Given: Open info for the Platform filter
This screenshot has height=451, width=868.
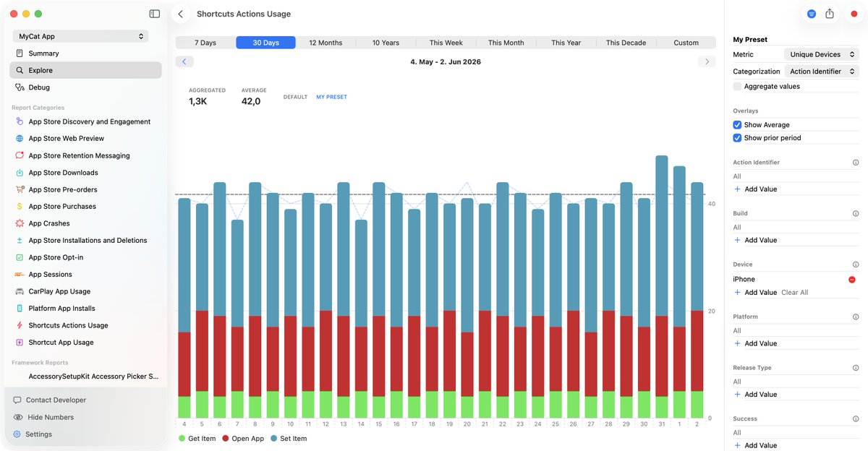Looking at the screenshot, I should click(x=856, y=317).
